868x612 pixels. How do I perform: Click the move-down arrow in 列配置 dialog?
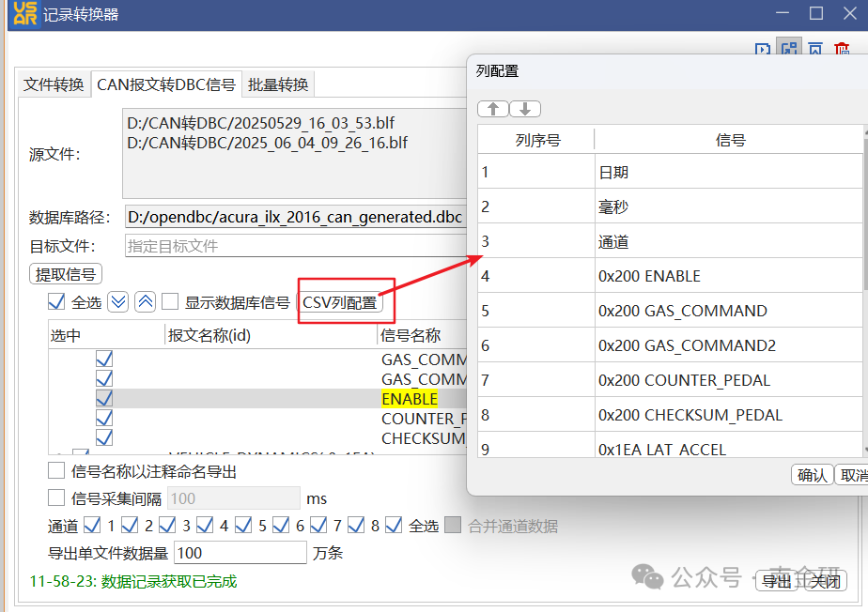tap(525, 109)
